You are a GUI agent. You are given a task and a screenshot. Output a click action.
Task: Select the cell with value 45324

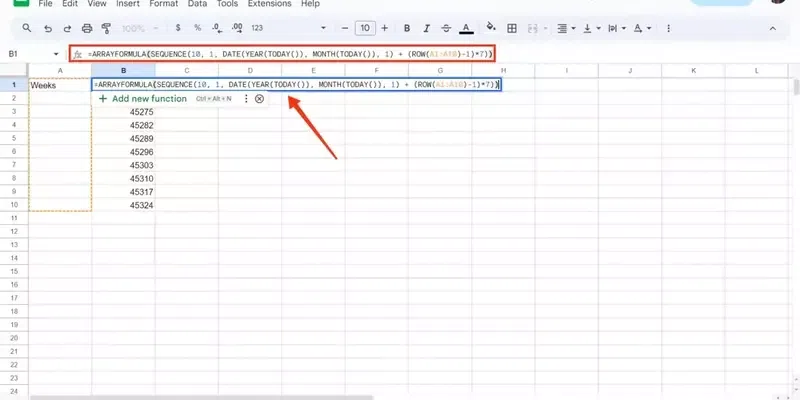coord(123,205)
